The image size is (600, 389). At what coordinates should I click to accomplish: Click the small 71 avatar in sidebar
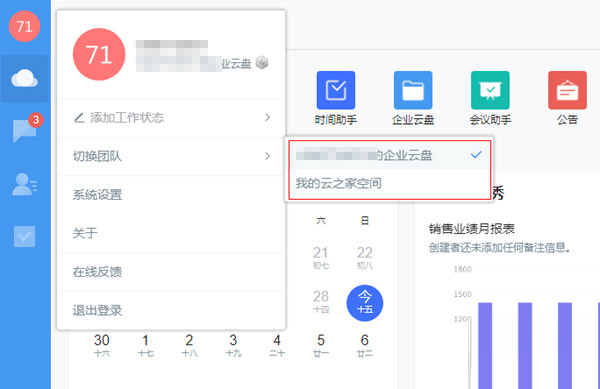(x=24, y=26)
